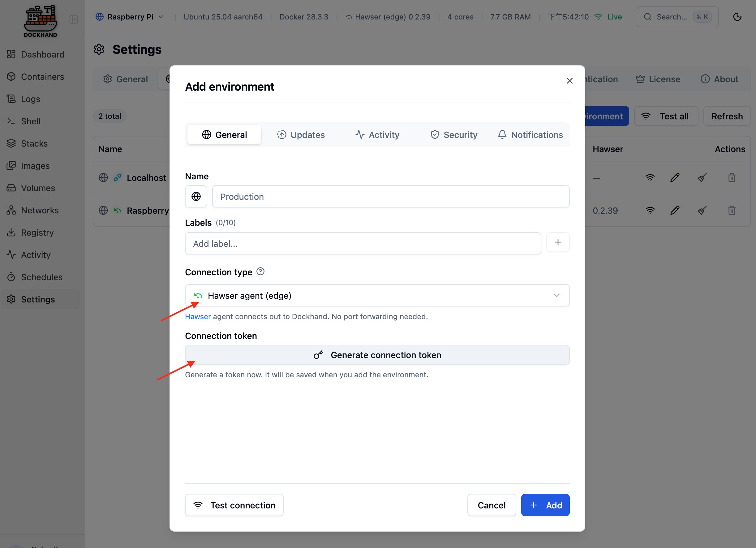Viewport: 756px width, 548px height.
Task: Close the Add environment dialog
Action: click(569, 81)
